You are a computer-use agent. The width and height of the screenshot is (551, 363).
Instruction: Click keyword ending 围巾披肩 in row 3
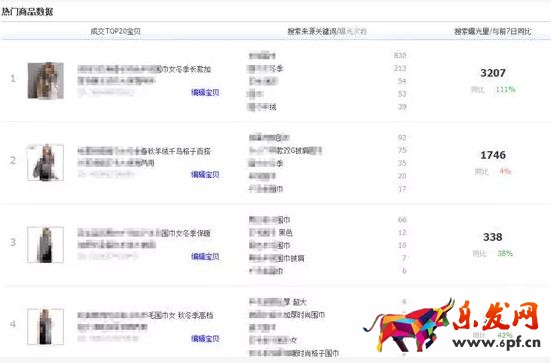coord(277,258)
